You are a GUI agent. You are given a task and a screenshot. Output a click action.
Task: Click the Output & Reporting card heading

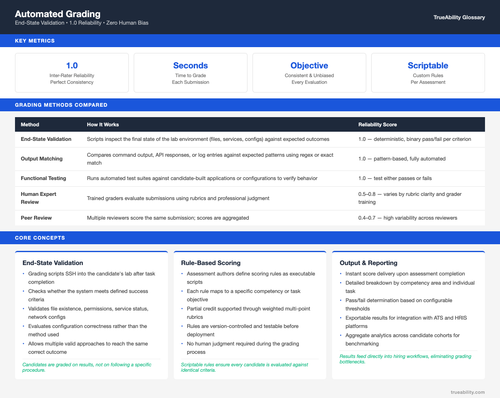368,263
